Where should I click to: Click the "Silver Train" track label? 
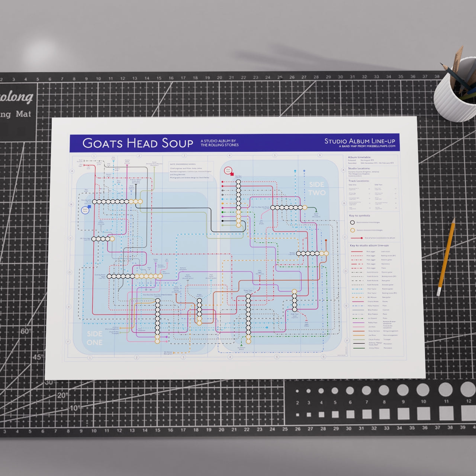point(248,290)
